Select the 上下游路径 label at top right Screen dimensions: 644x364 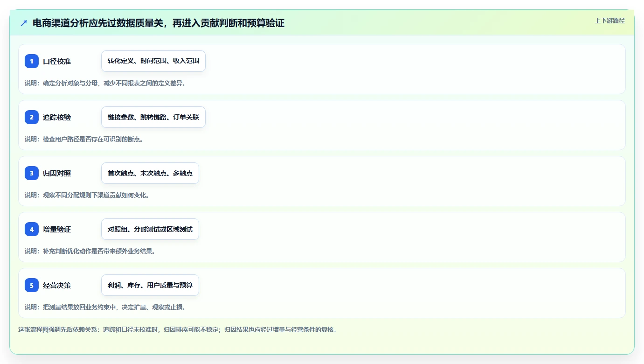pos(609,21)
